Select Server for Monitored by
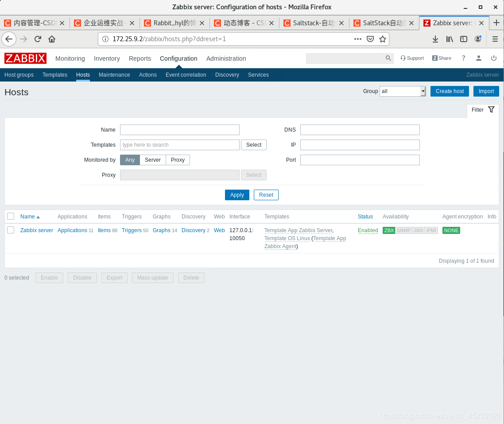The image size is (504, 424). pyautogui.click(x=153, y=160)
